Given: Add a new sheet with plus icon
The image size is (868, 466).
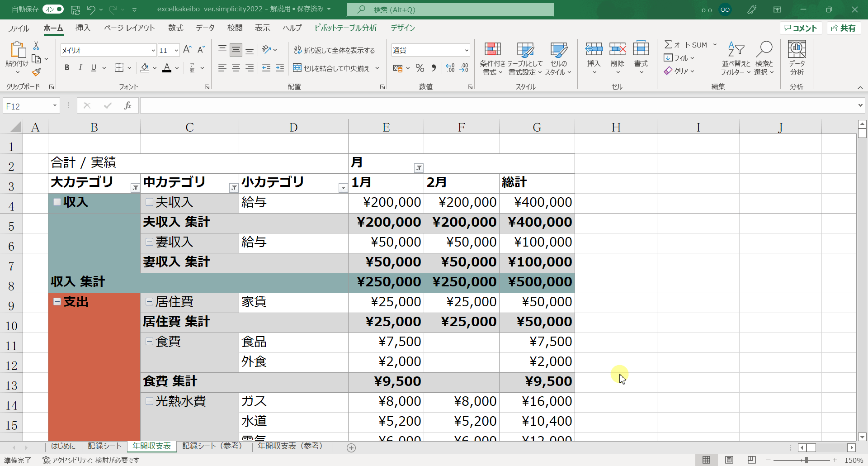Looking at the screenshot, I should click(x=351, y=447).
